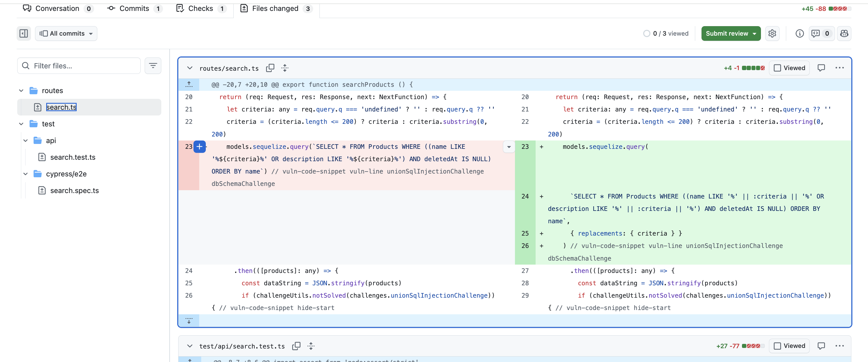Collapse the test/api/search.test.ts diff

190,346
